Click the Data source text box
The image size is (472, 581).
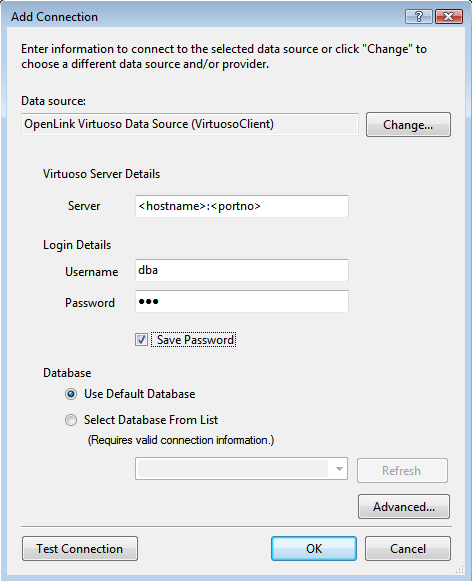[x=190, y=124]
